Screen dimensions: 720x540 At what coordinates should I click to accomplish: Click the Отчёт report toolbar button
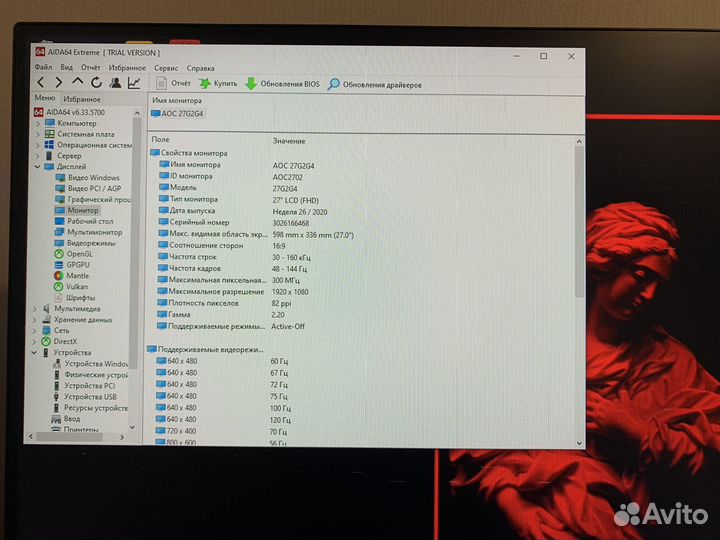coord(174,84)
